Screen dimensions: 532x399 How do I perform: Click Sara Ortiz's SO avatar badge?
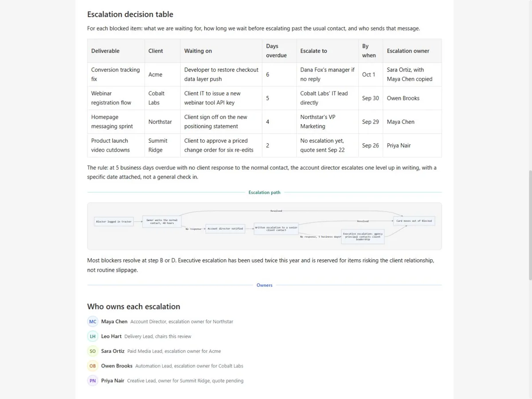pos(93,351)
